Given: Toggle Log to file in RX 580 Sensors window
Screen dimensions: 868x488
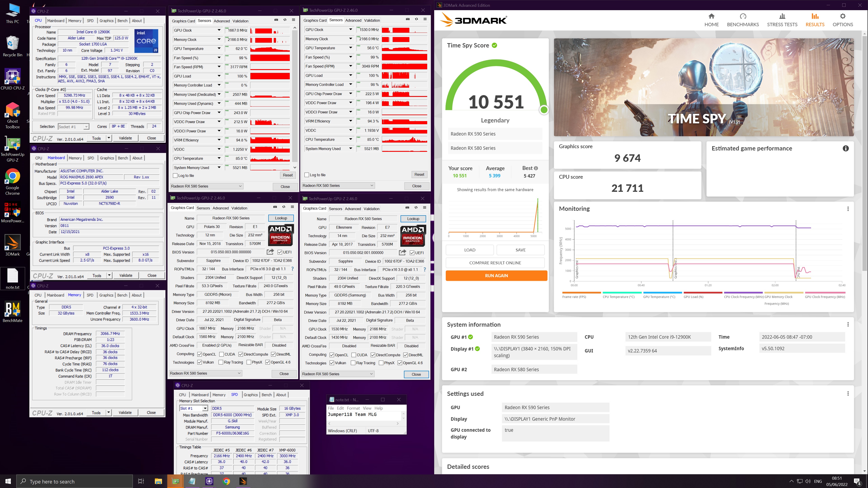Looking at the screenshot, I should click(x=307, y=175).
